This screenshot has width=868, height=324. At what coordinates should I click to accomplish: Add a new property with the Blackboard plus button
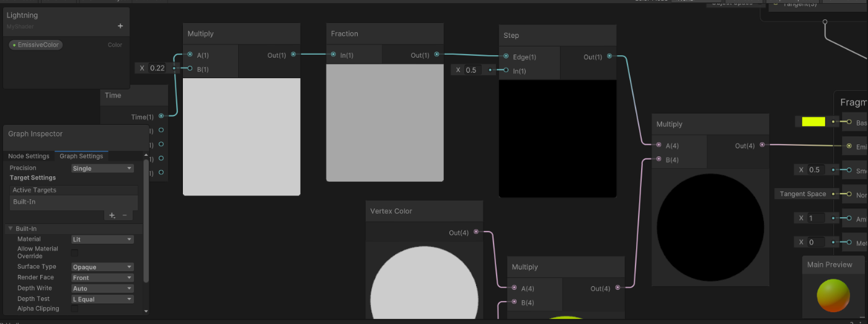(120, 26)
